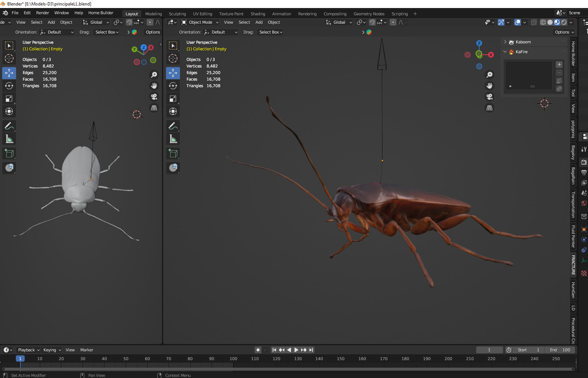The width and height of the screenshot is (588, 378).
Task: Switch to solid viewport shading
Action: pyautogui.click(x=550, y=22)
